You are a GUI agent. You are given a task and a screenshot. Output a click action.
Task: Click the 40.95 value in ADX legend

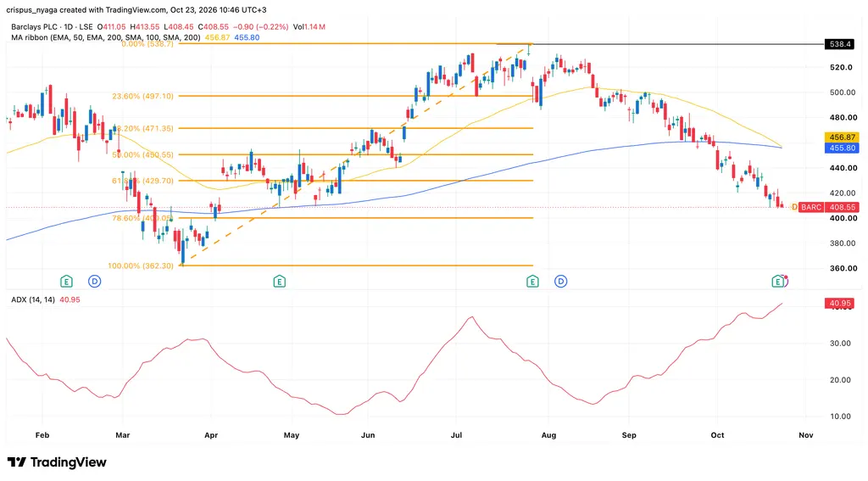click(x=70, y=299)
